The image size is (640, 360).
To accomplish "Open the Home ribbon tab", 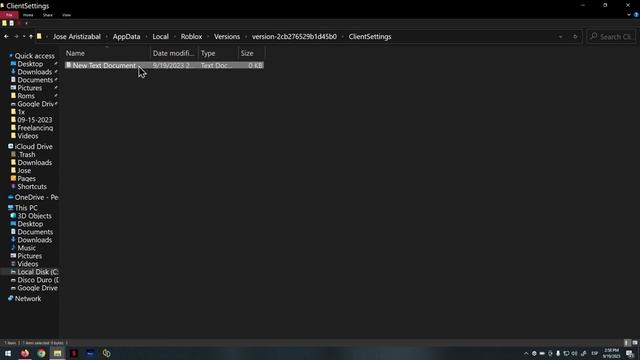I will pyautogui.click(x=28, y=15).
